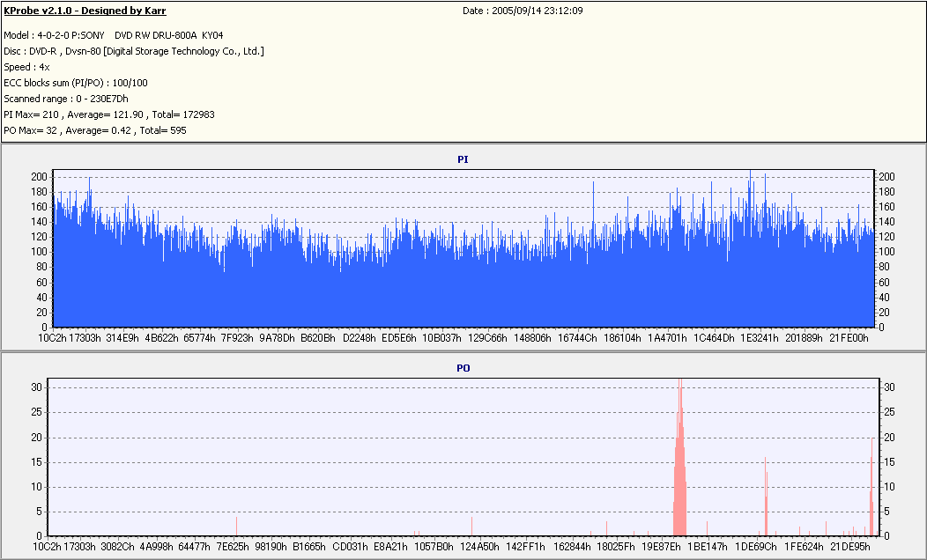Select the 16744Ch axis label
Viewport: 927px width, 560px height.
click(x=577, y=338)
